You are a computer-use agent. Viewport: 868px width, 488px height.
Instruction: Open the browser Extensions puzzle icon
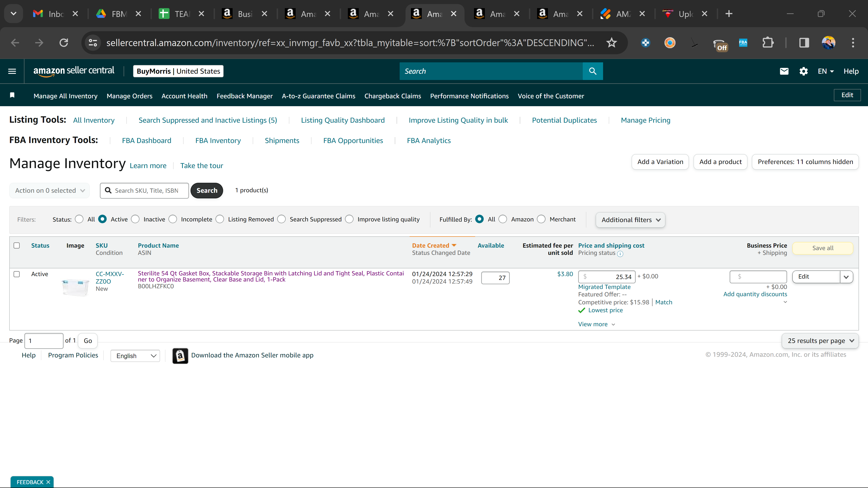click(768, 43)
